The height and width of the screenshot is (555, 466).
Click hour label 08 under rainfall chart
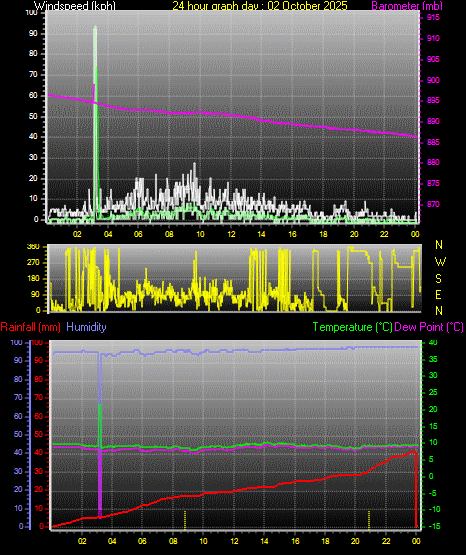point(173,541)
